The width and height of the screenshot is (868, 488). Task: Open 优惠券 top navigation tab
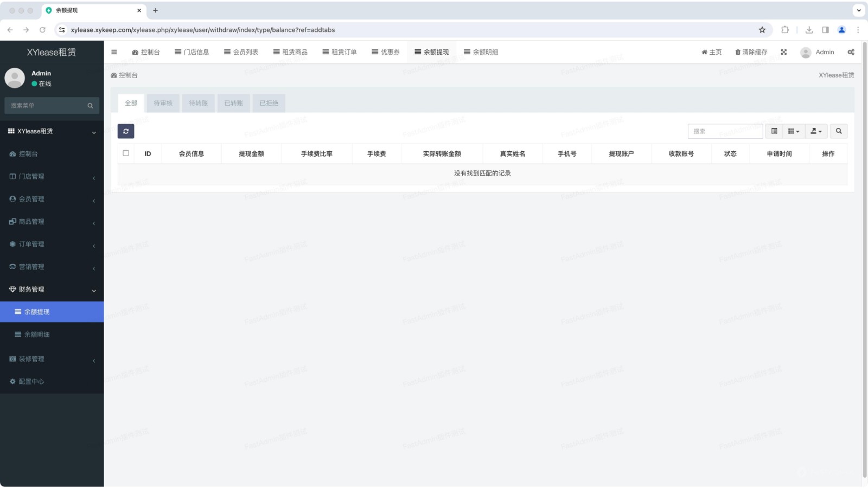click(x=386, y=52)
